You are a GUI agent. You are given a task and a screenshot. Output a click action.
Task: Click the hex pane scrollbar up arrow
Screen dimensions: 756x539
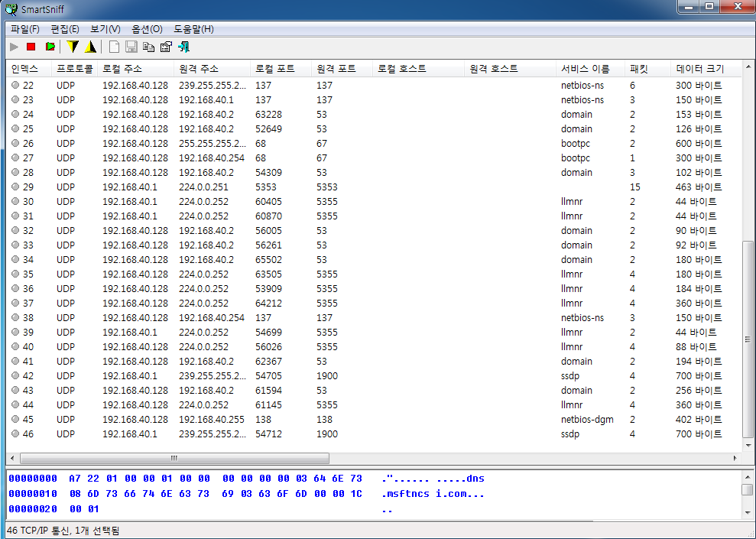[748, 477]
